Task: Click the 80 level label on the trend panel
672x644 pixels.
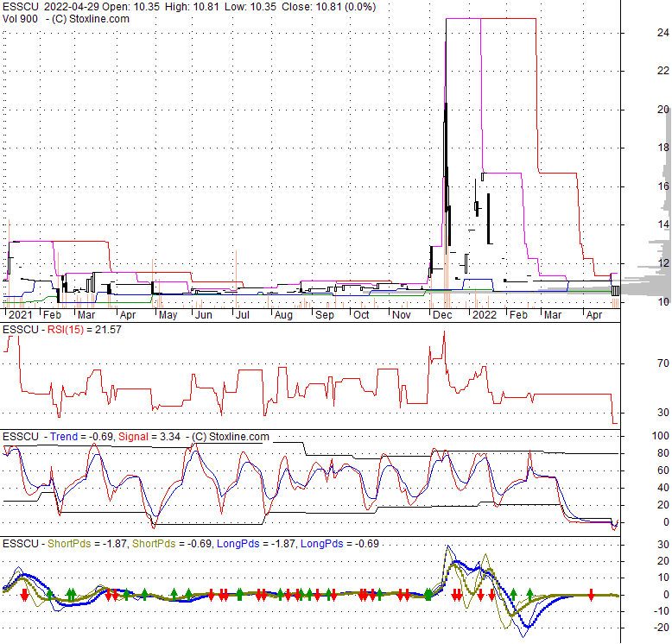Action: coord(663,453)
